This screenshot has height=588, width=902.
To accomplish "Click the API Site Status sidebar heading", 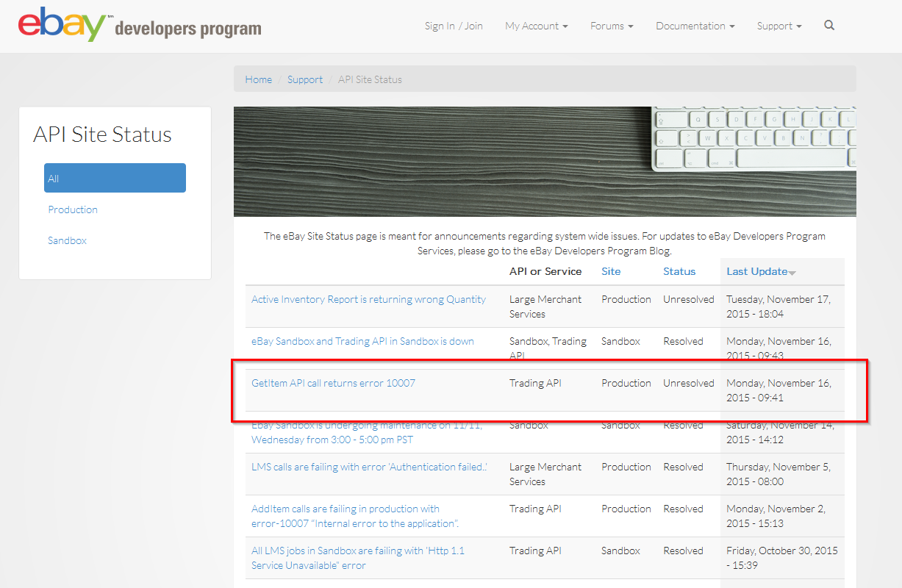I will [x=102, y=135].
